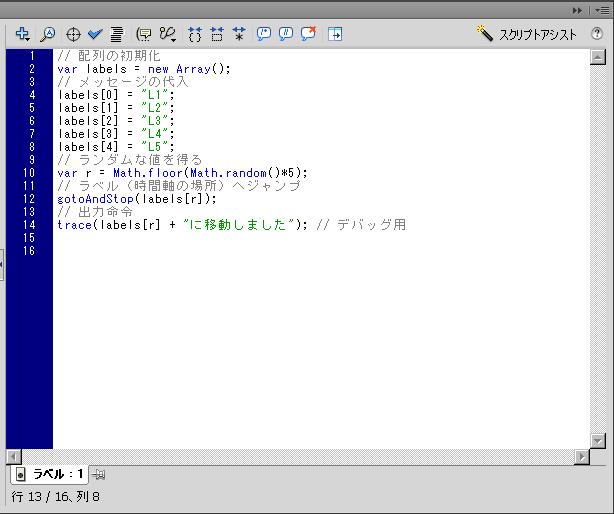Click Insert target path crosshair icon

pyautogui.click(x=73, y=34)
